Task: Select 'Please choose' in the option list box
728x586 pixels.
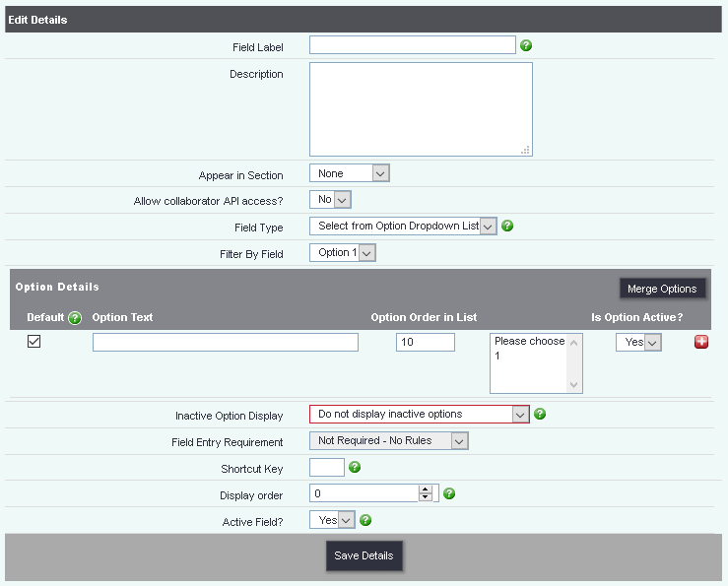Action: click(529, 342)
